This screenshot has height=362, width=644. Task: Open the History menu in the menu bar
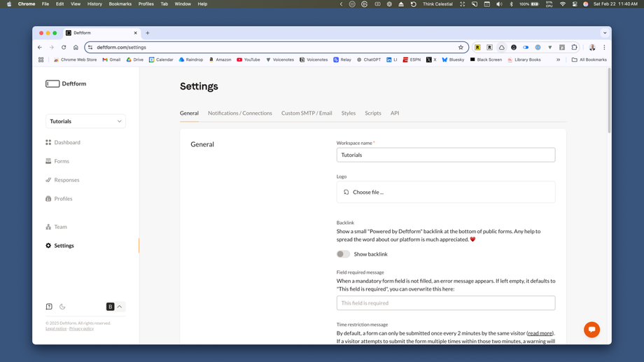point(94,4)
